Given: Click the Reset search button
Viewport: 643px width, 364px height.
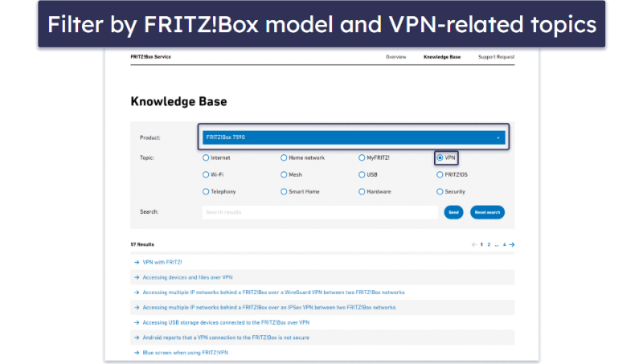Looking at the screenshot, I should [x=487, y=212].
